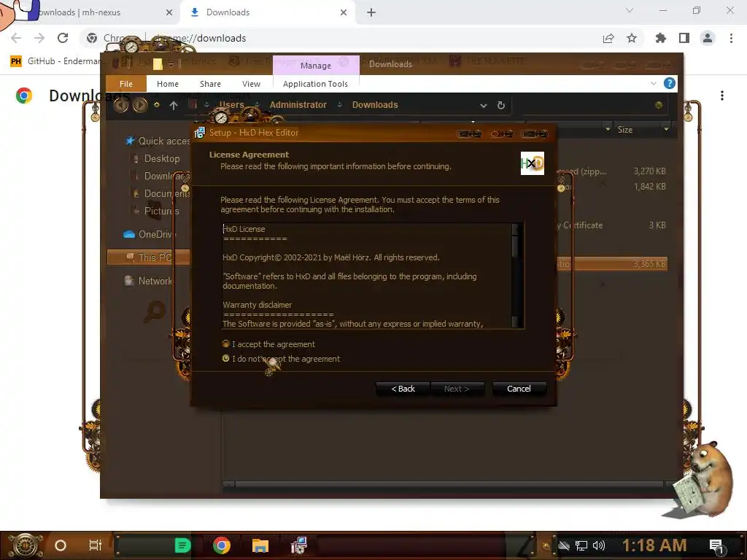The height and width of the screenshot is (560, 747).
Task: Select Desktop in navigation pane
Action: point(162,158)
